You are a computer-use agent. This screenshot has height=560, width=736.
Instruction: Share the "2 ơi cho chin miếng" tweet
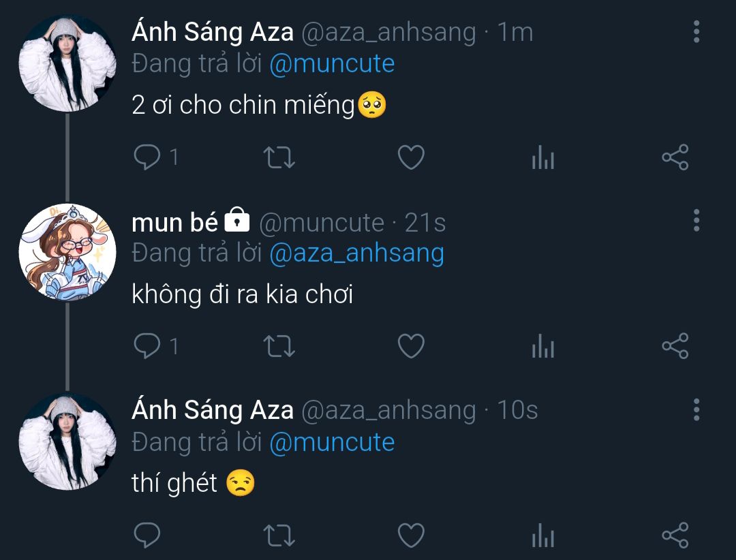click(x=675, y=157)
